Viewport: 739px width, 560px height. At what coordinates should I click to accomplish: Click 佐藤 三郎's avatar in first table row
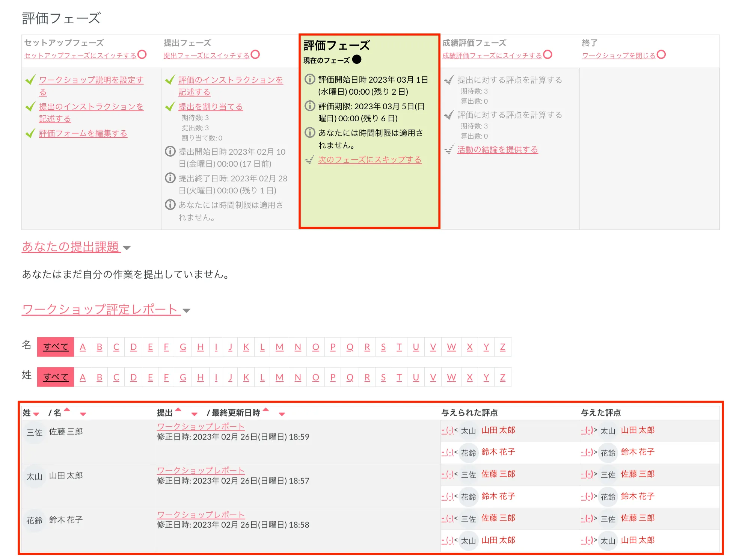pyautogui.click(x=34, y=433)
